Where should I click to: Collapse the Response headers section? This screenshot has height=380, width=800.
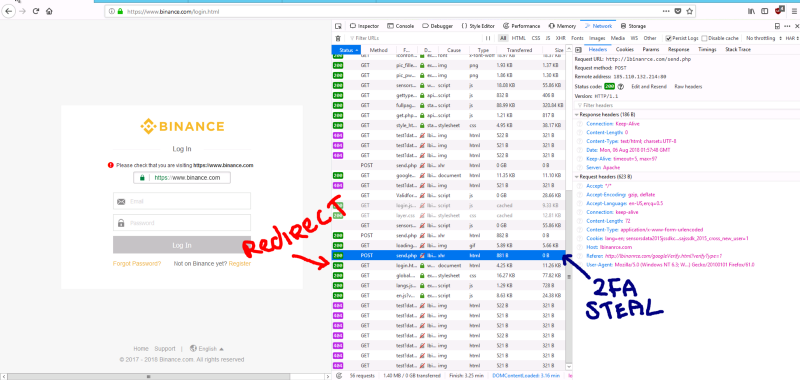coord(577,115)
